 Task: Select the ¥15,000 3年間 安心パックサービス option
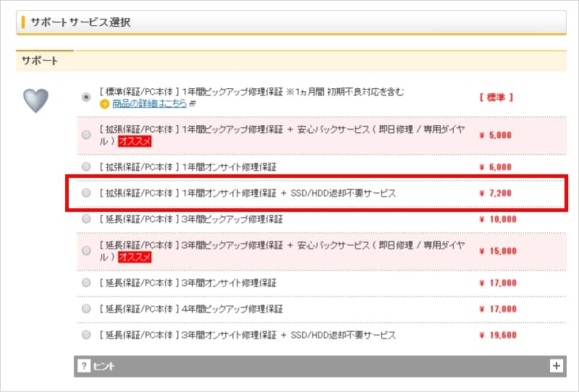(87, 251)
